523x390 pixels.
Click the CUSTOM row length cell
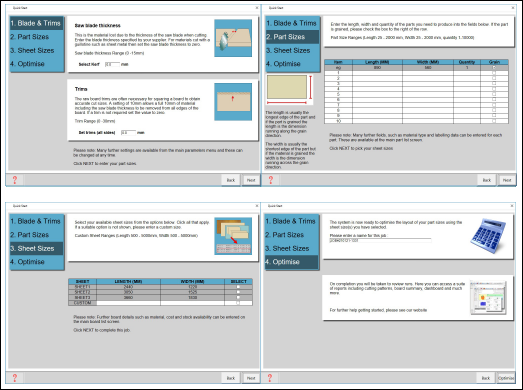point(128,303)
